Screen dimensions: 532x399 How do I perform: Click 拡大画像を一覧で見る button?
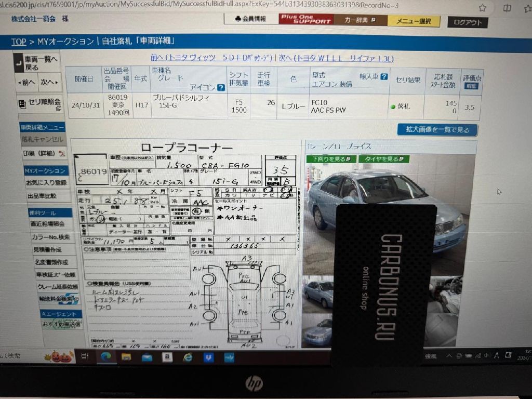click(437, 129)
